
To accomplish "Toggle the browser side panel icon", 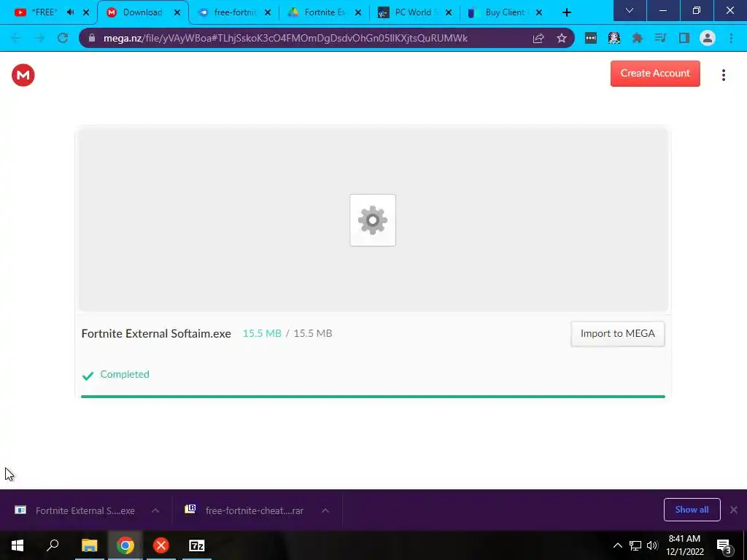I will [684, 38].
